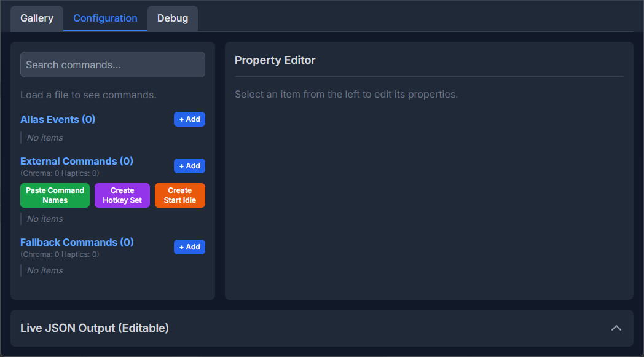
Task: Add a new Alias Event
Action: click(x=189, y=119)
